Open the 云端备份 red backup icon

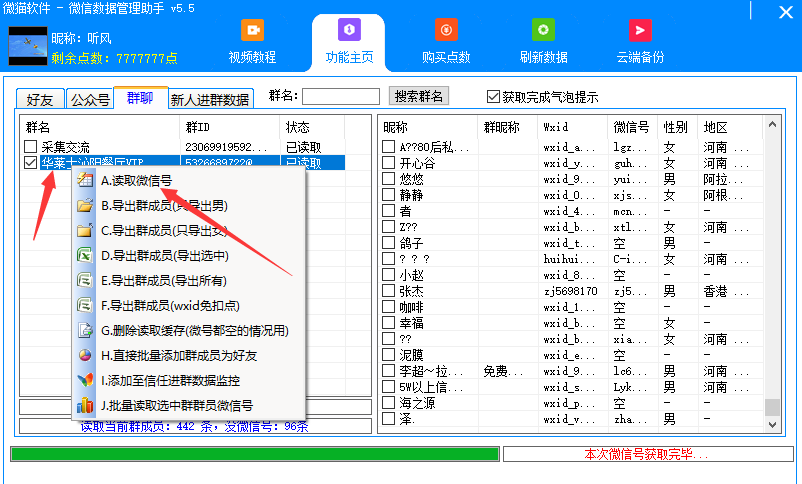(640, 31)
